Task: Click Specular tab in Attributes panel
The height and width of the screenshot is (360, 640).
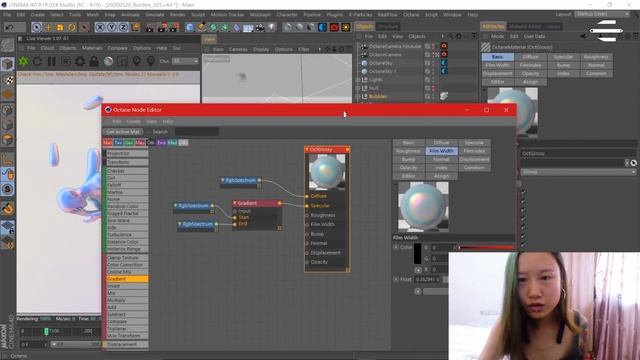Action: (x=563, y=57)
